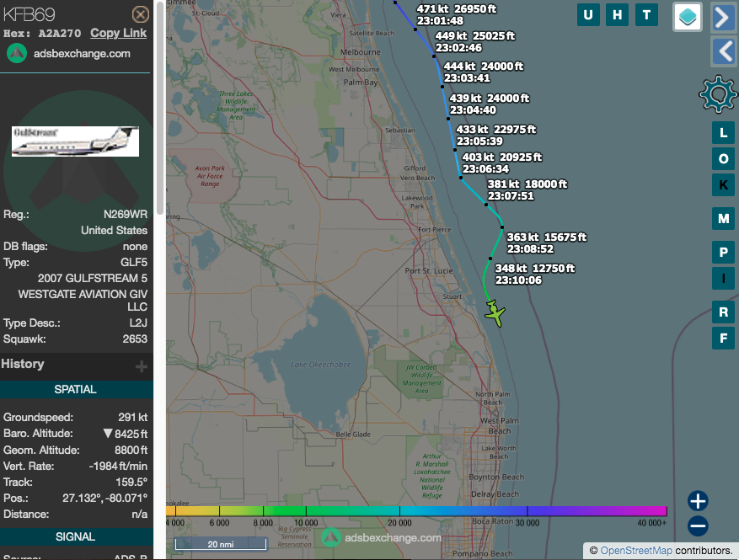This screenshot has width=739, height=560.
Task: Click the Type value GLF5
Action: pyautogui.click(x=134, y=263)
